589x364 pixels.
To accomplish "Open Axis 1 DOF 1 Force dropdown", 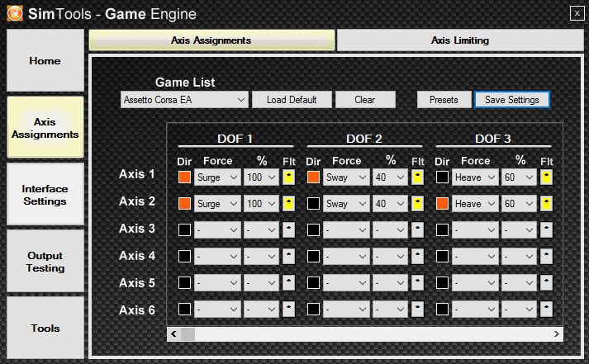I will tap(219, 177).
